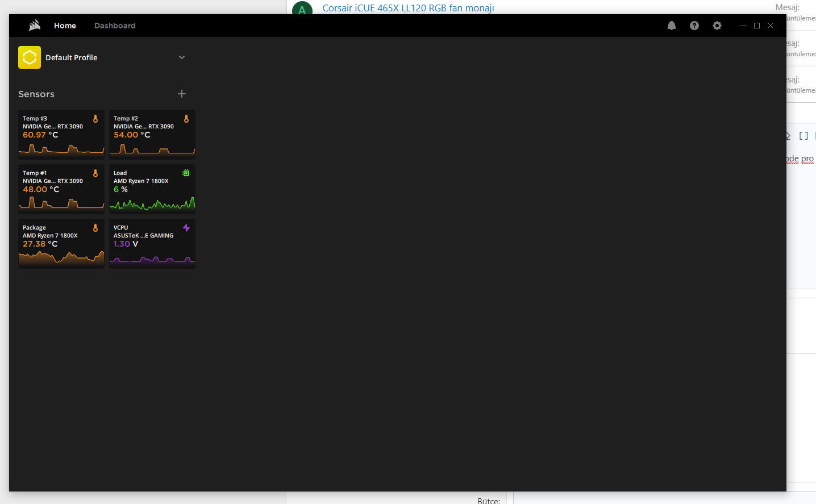Screen dimensions: 816x504
Task: Open the help question mark icon
Action: click(x=694, y=26)
